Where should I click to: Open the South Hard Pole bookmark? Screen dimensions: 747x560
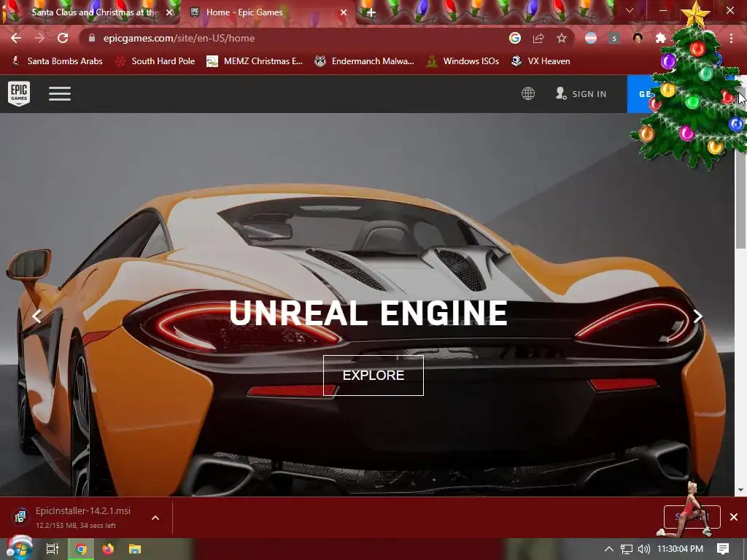click(155, 61)
